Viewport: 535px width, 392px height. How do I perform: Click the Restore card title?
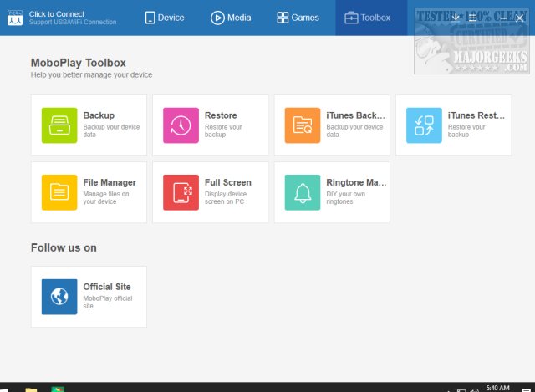tap(221, 115)
